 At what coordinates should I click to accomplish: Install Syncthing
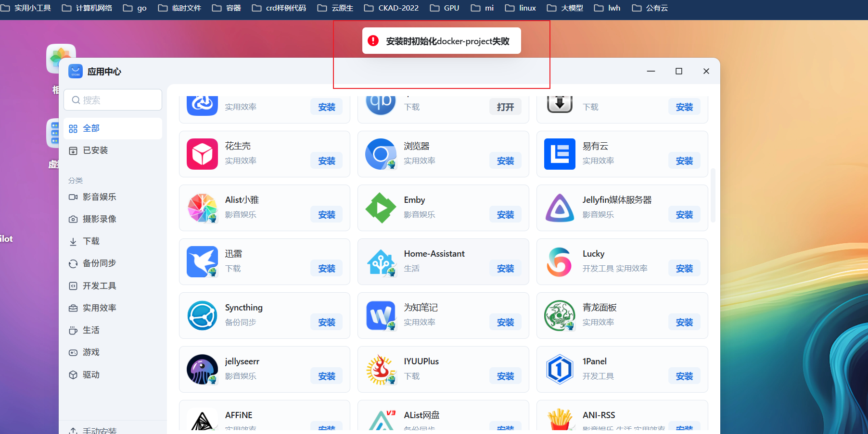(x=327, y=322)
